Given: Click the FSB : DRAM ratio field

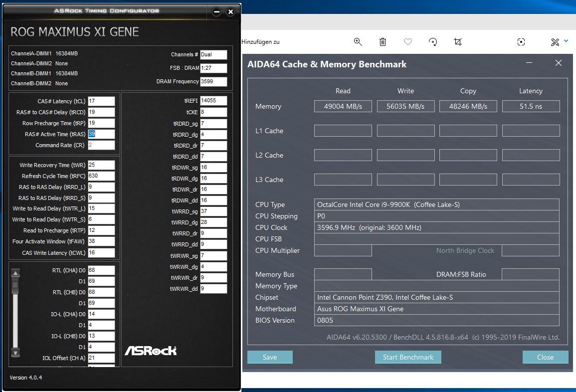Looking at the screenshot, I should tap(213, 68).
